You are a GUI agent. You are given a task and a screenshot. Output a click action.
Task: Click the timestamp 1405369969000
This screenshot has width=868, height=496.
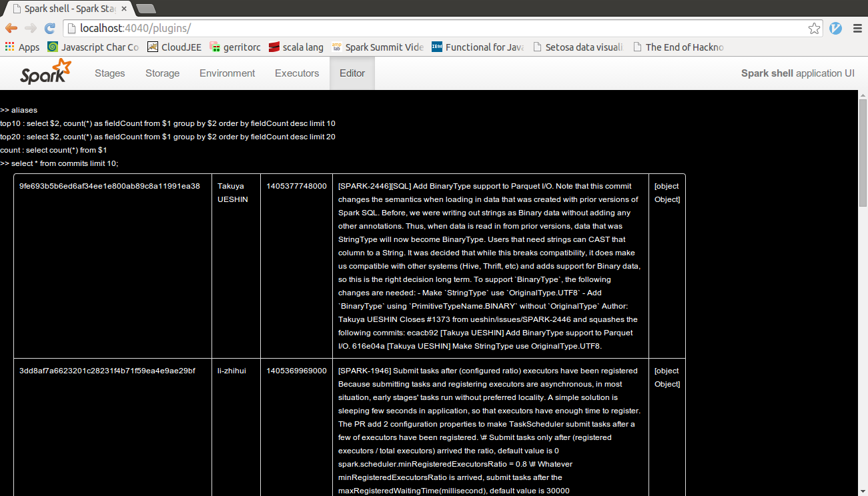pyautogui.click(x=296, y=371)
